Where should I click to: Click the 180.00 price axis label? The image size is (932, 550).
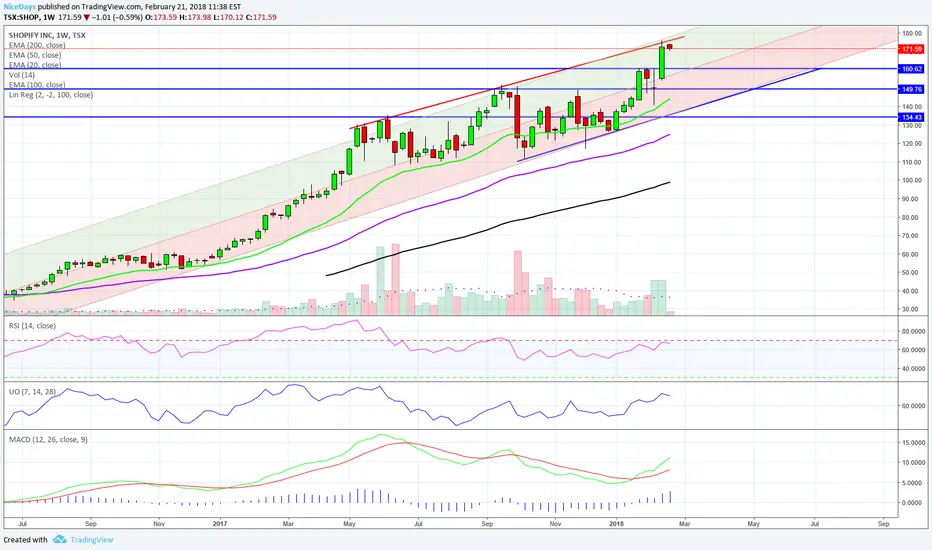coord(912,33)
